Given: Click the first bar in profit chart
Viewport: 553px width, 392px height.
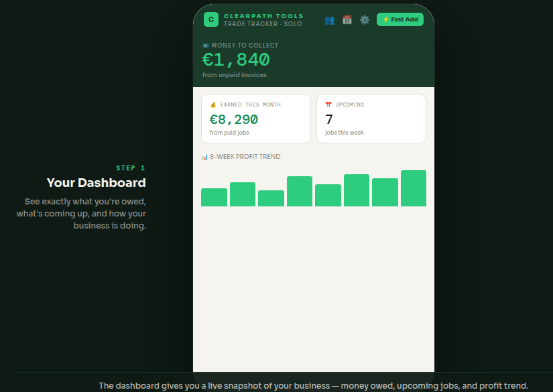Looking at the screenshot, I should coord(214,198).
